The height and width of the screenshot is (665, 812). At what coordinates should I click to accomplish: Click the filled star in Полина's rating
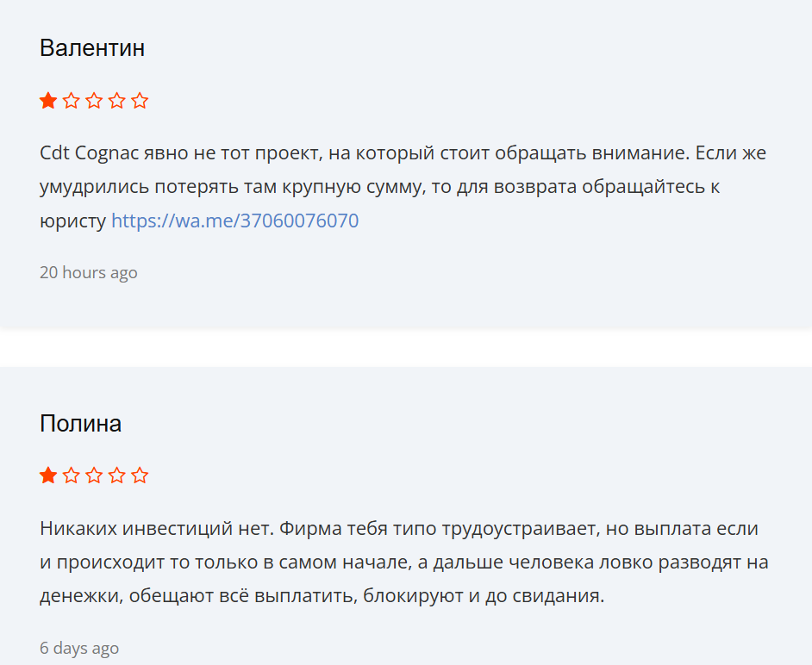47,475
